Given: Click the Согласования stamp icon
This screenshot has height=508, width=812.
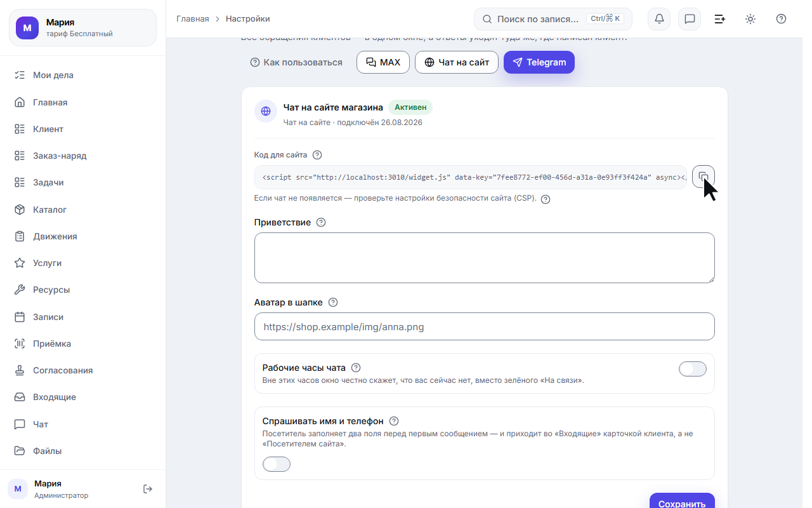Looking at the screenshot, I should click(x=20, y=370).
